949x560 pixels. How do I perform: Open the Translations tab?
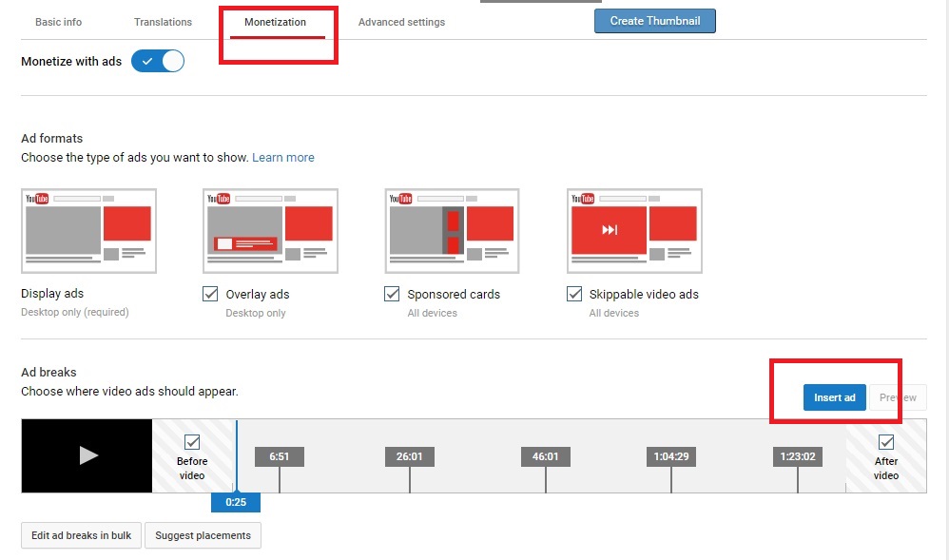[x=163, y=22]
